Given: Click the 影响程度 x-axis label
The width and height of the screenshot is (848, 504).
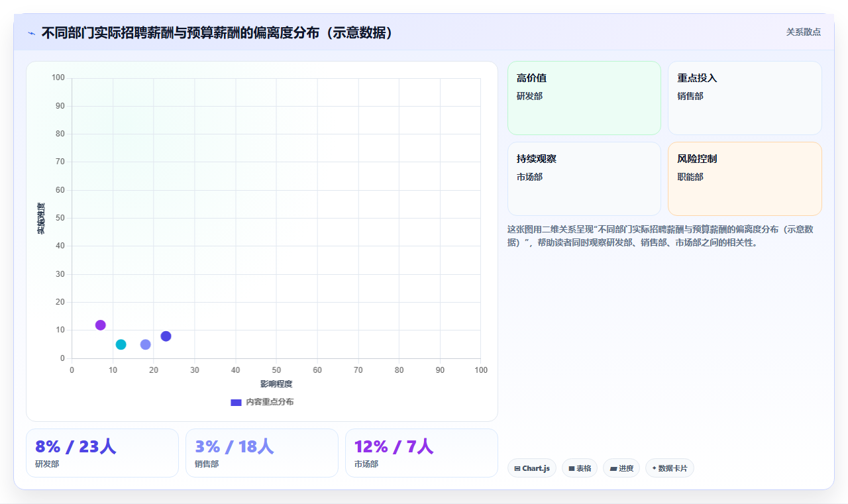Looking at the screenshot, I should [276, 384].
